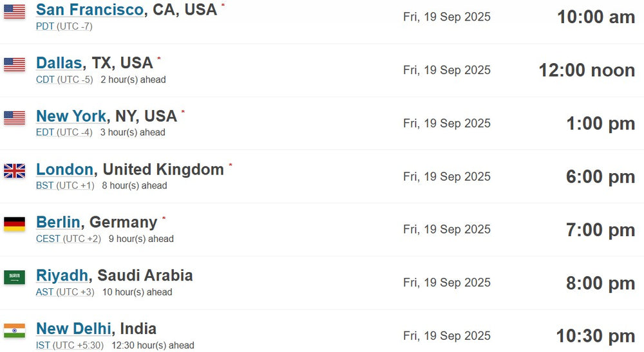This screenshot has height=352, width=644.
Task: Click the United Kingdom flag icon
Action: pos(14,171)
